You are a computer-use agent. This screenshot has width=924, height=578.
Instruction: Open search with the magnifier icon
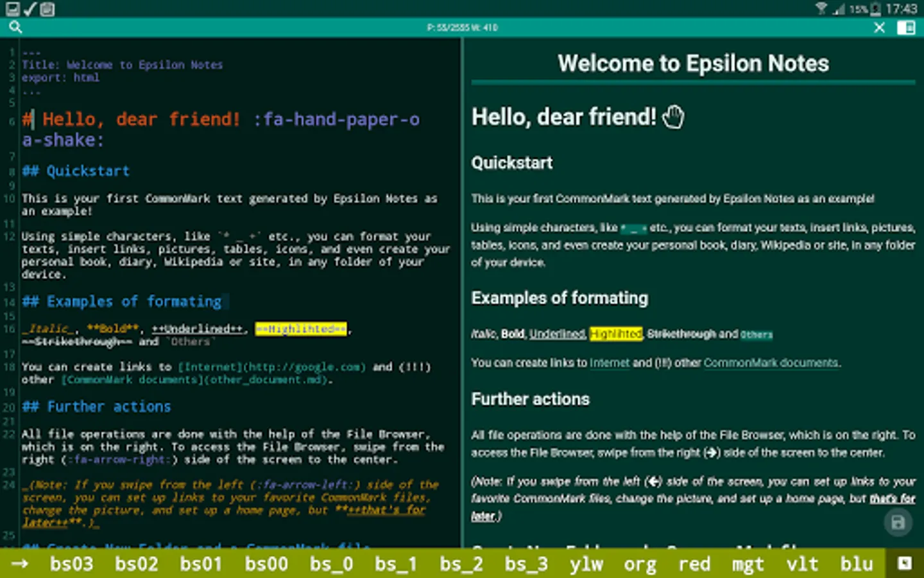tap(15, 27)
